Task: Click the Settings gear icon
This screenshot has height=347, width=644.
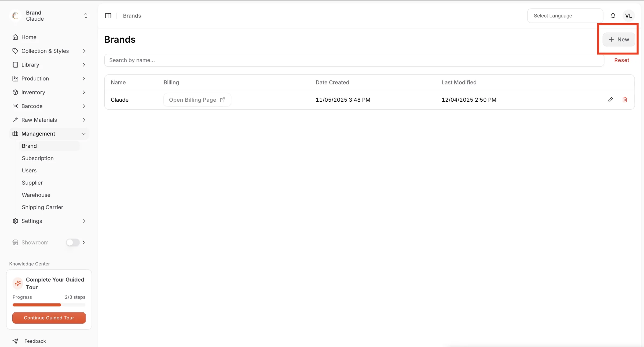Action: [x=15, y=221]
